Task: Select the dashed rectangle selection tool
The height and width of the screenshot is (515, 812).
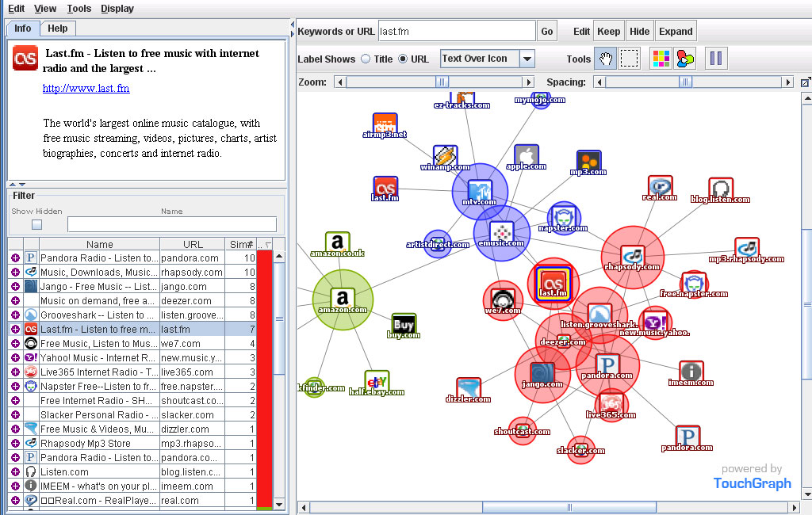Action: coord(629,59)
